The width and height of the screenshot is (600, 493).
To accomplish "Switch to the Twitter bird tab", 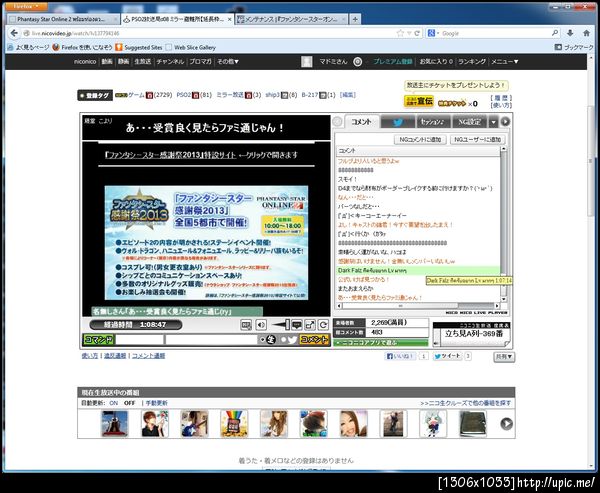I will tap(398, 122).
